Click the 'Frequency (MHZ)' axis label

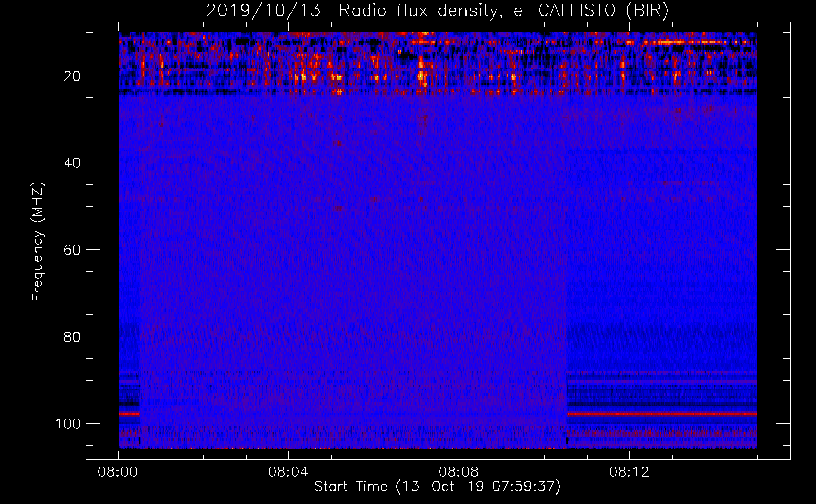(x=38, y=242)
